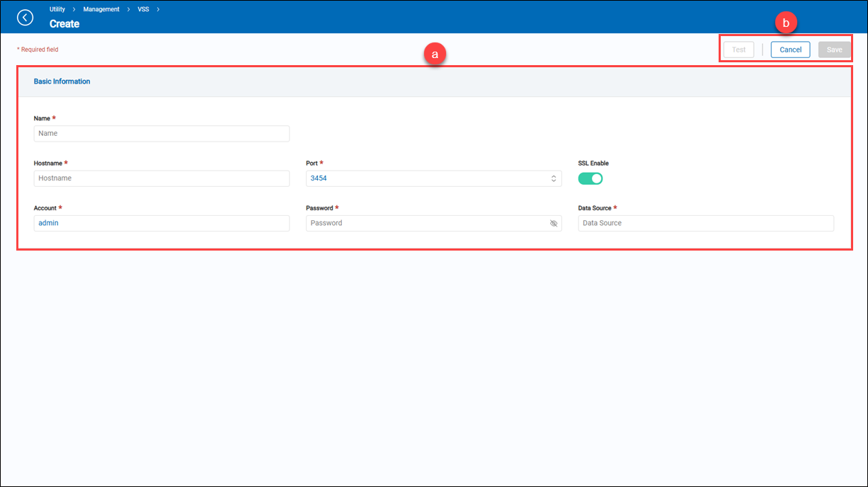This screenshot has width=868, height=487.
Task: Click the red marker labeled a
Action: point(433,55)
